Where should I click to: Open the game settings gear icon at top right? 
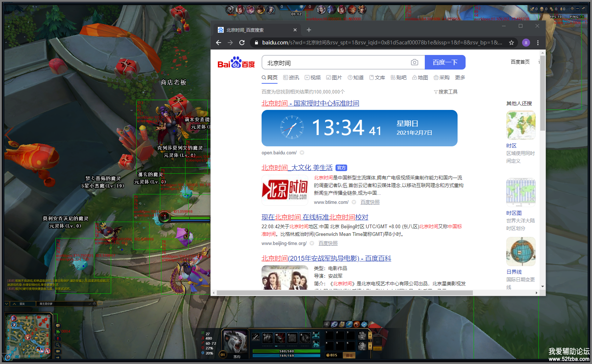(572, 9)
